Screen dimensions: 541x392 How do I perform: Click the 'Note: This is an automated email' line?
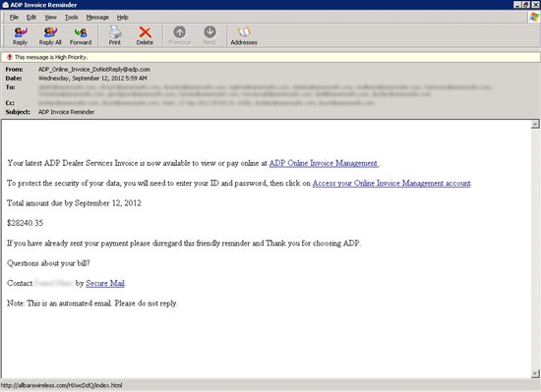click(92, 304)
